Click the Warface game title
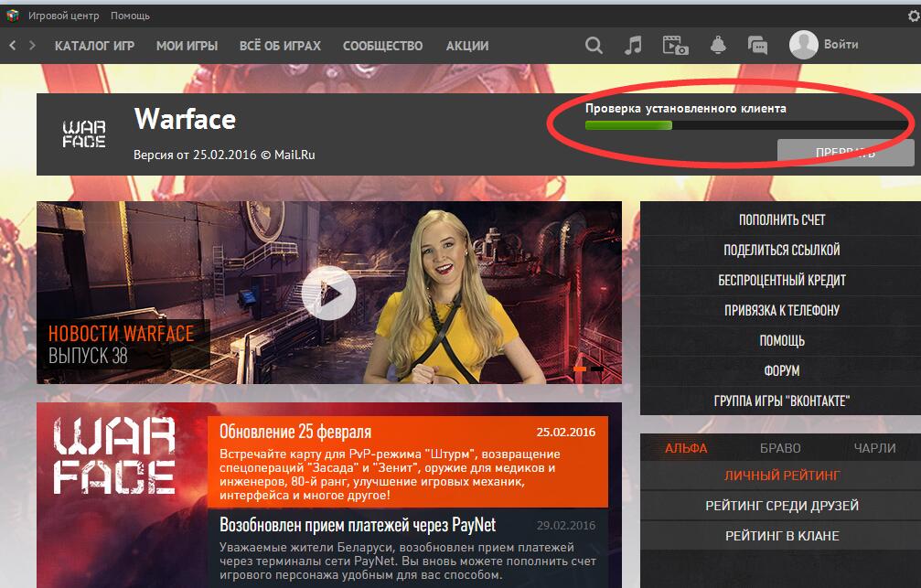 185,119
